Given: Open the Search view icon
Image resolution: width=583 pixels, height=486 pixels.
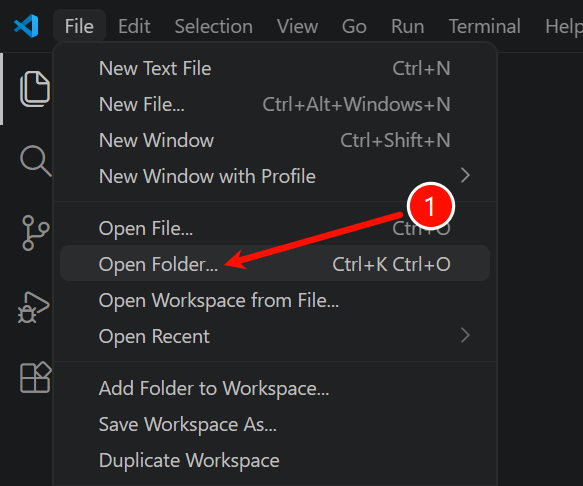Looking at the screenshot, I should pos(35,161).
